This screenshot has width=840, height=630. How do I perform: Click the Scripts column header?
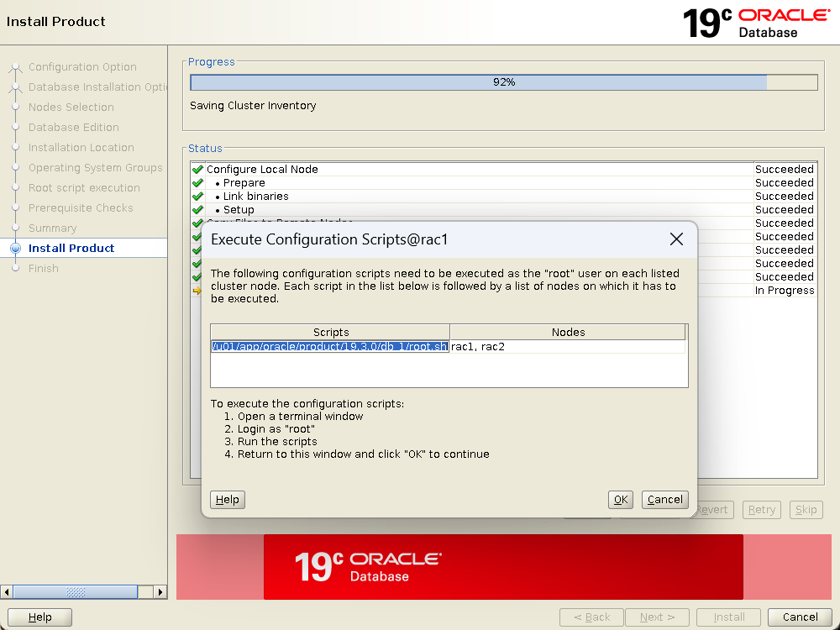(330, 333)
